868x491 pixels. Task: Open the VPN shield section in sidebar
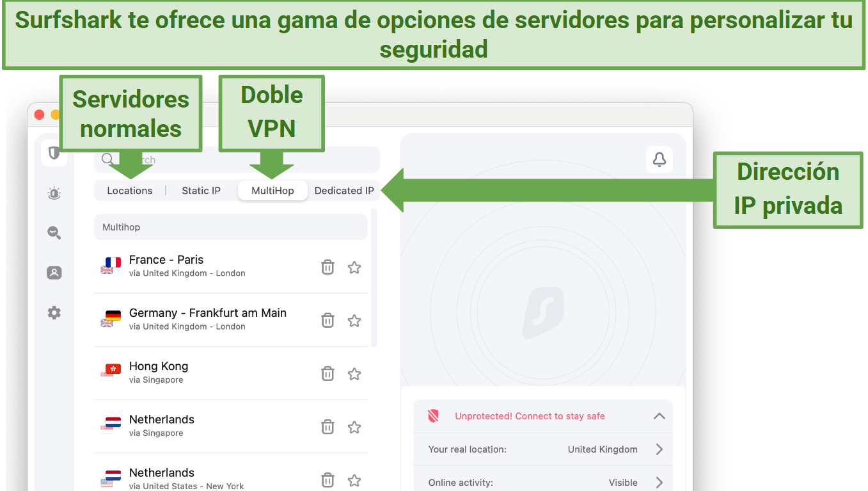[54, 153]
